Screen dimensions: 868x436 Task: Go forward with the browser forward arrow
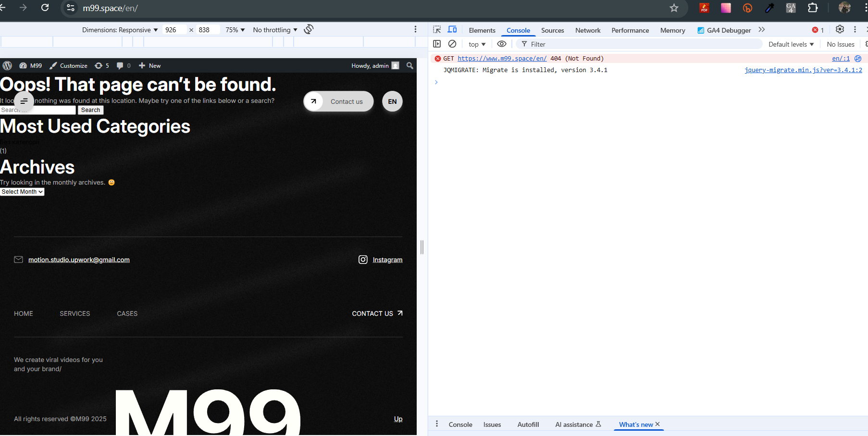coord(23,8)
